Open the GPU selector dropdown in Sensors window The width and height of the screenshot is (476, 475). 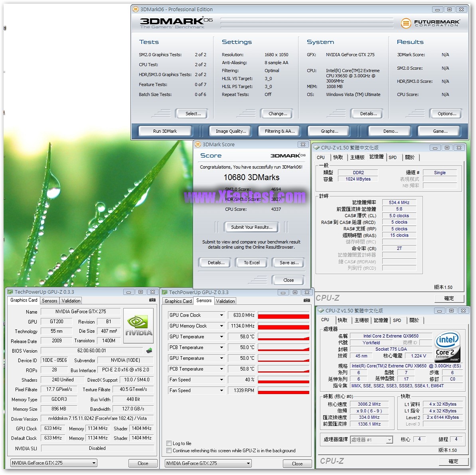coord(248,463)
